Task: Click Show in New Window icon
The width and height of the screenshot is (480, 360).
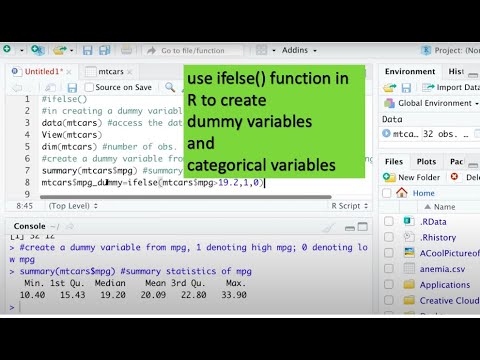Action: [50, 88]
